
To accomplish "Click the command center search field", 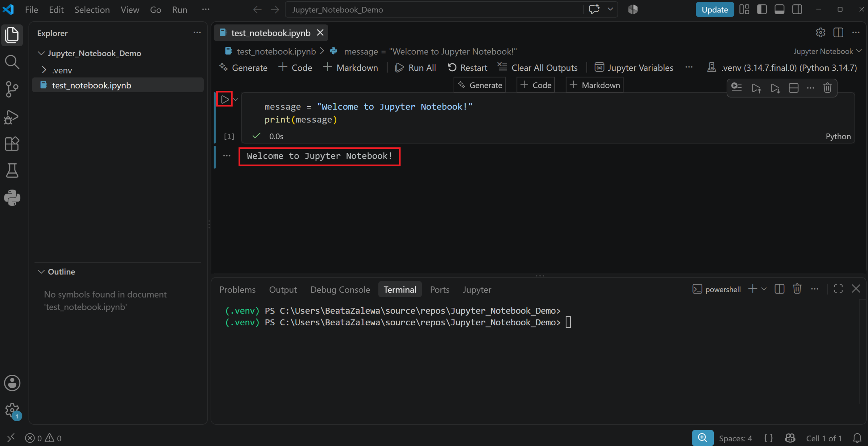I will (x=434, y=9).
